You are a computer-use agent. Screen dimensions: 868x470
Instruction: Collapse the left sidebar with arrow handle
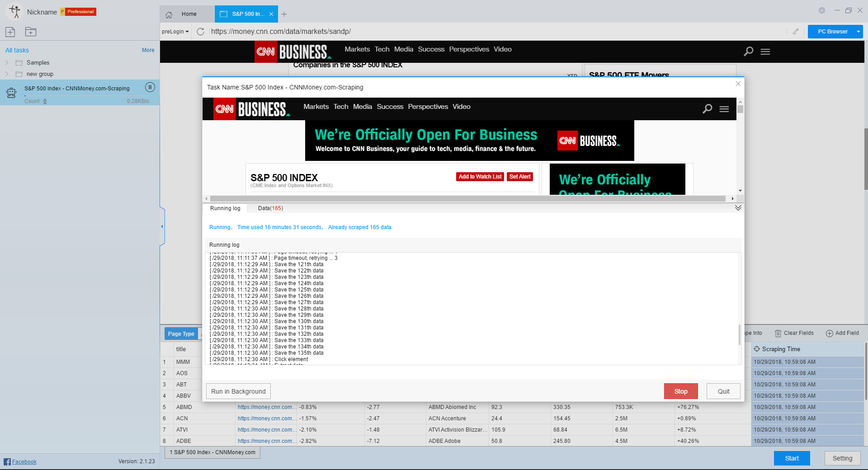(x=162, y=226)
